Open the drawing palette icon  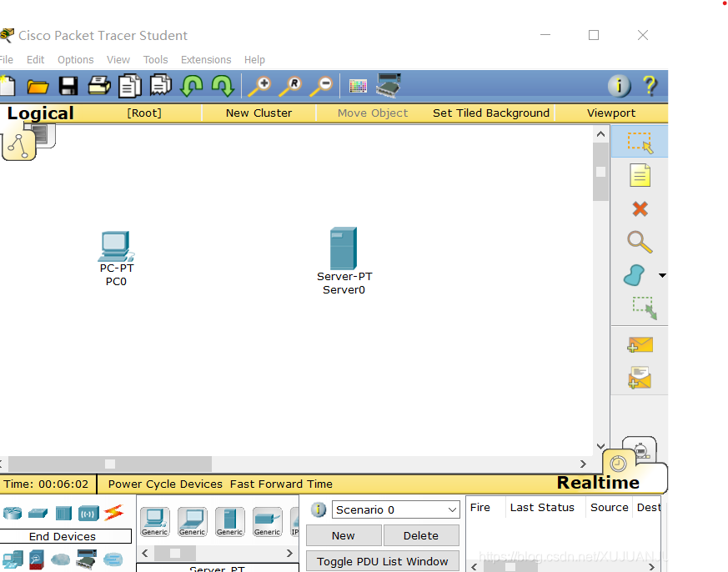(358, 87)
